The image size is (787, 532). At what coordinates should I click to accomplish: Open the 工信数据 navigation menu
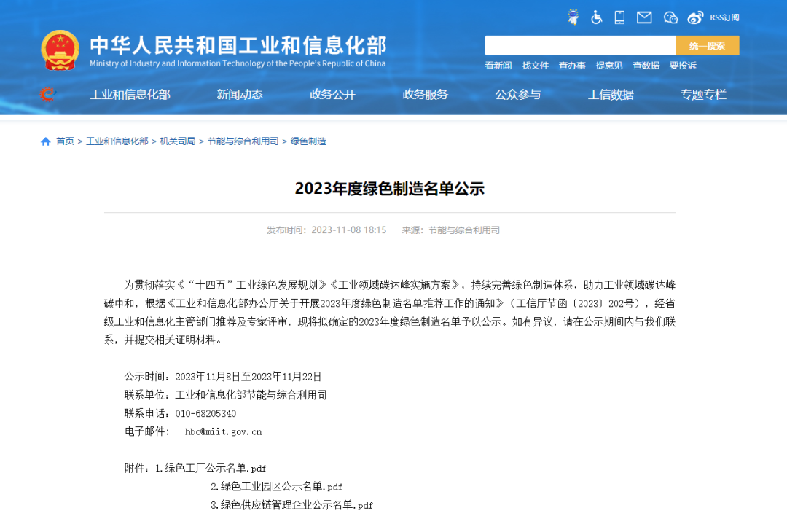[611, 94]
